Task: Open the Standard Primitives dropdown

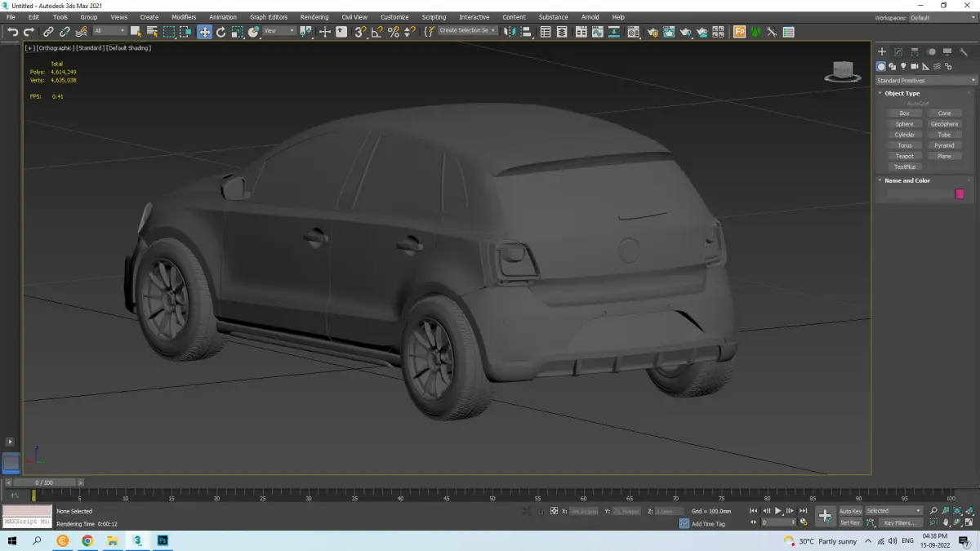Action: click(x=926, y=80)
